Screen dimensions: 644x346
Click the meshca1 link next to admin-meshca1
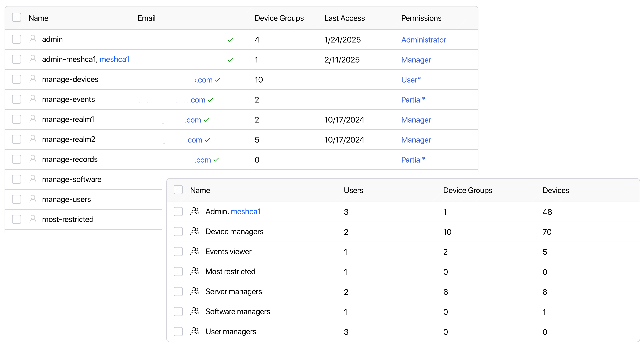114,59
